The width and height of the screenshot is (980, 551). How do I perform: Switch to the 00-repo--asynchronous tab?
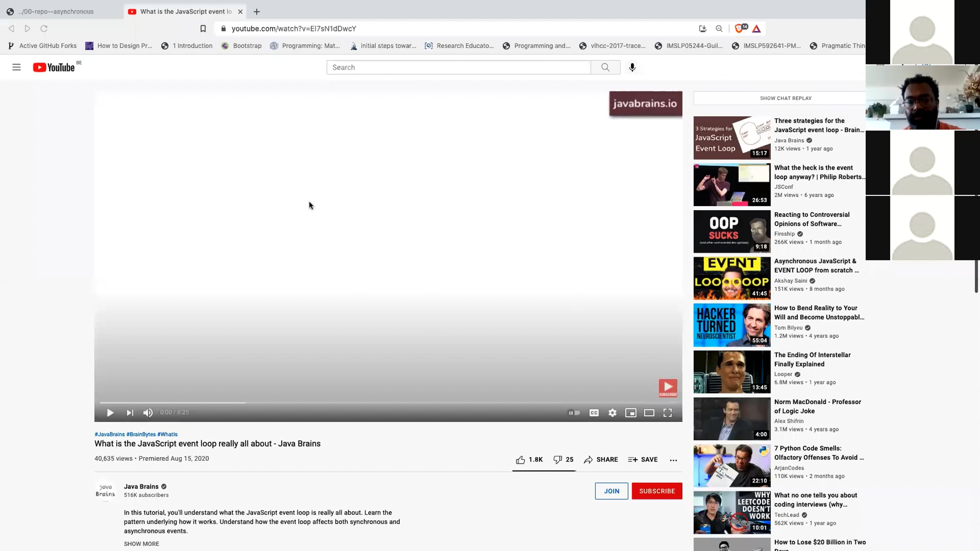pos(61,11)
